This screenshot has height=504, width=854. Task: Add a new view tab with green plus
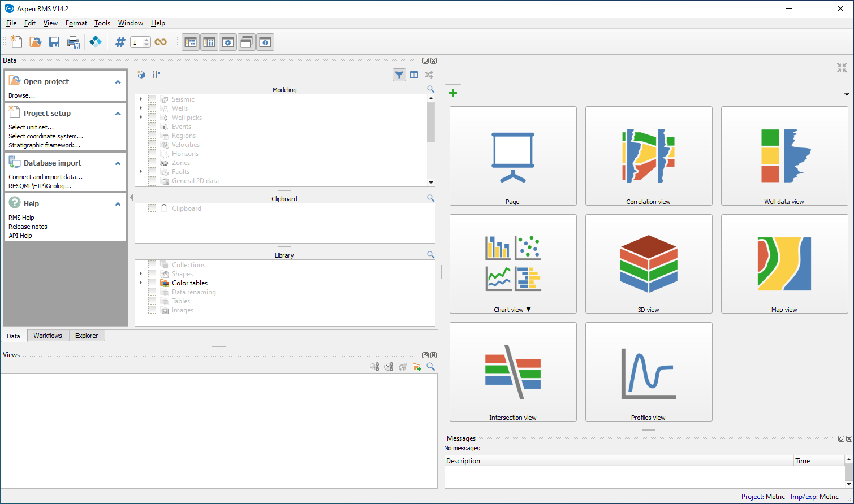(x=453, y=93)
